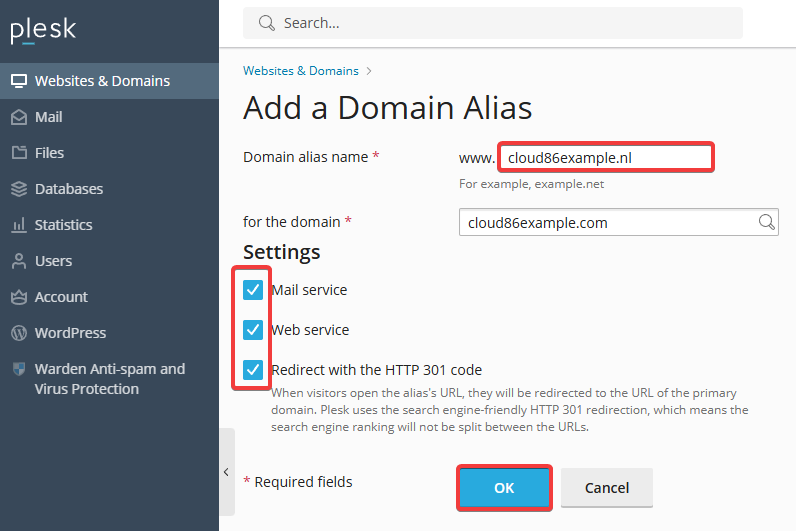Image resolution: width=796 pixels, height=531 pixels.
Task: Click the Users person icon
Action: pyautogui.click(x=19, y=261)
